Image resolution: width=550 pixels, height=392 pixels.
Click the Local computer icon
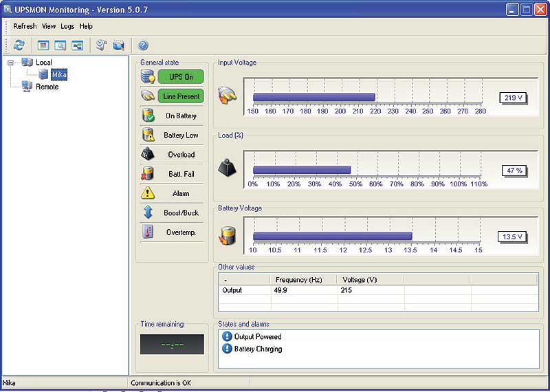click(x=27, y=63)
